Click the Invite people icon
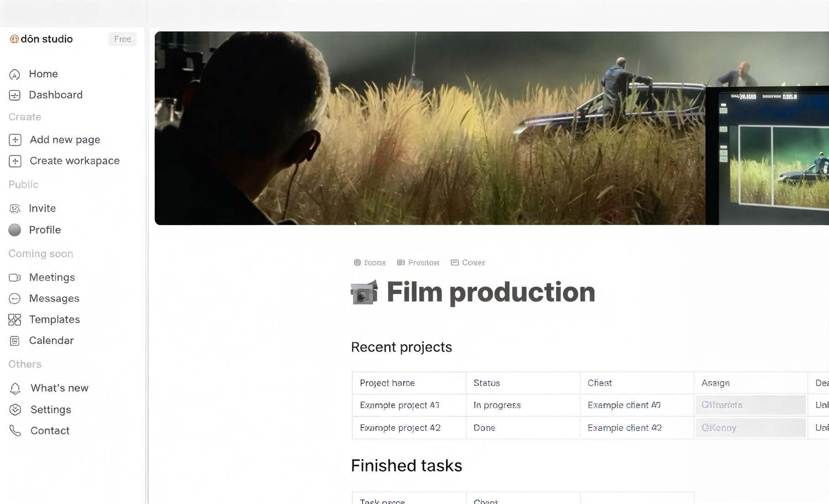829x504 pixels. [x=15, y=209]
